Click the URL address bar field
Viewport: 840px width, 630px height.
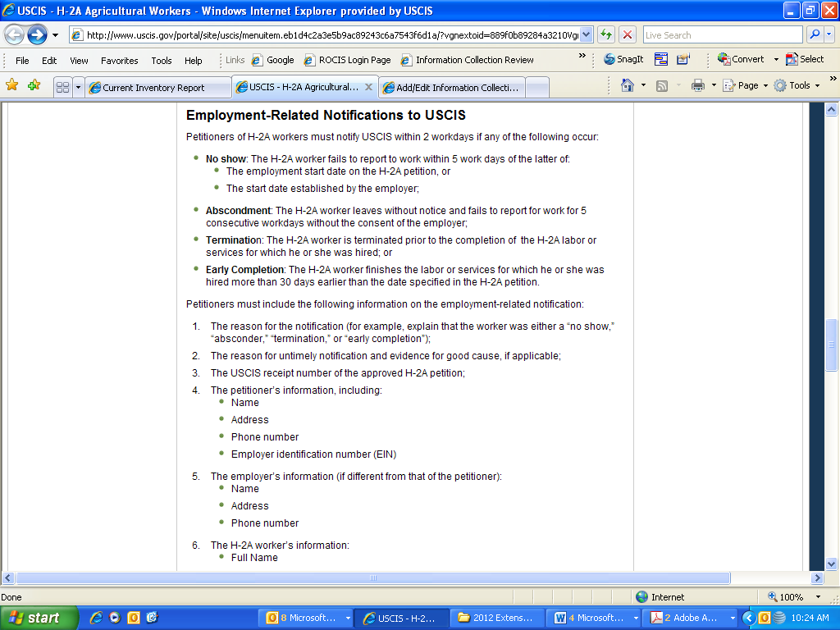click(326, 35)
